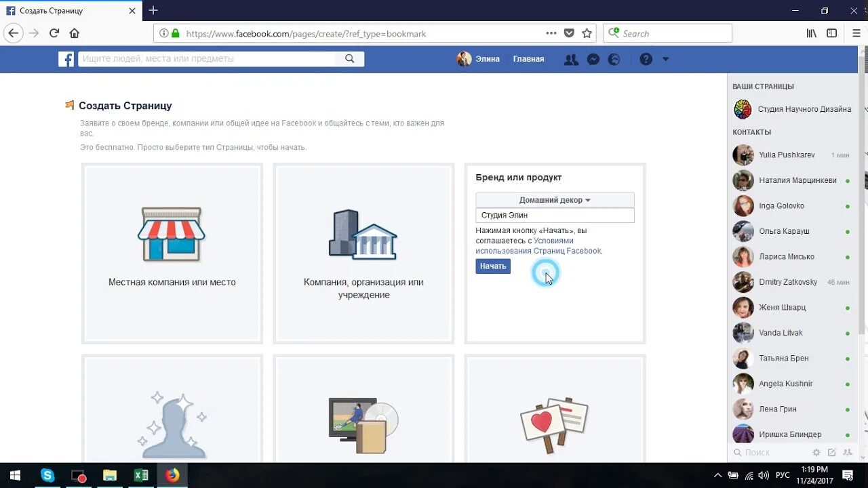Screen dimensions: 868x488
Task: Select the entertainment tile with TV icon
Action: tap(363, 409)
